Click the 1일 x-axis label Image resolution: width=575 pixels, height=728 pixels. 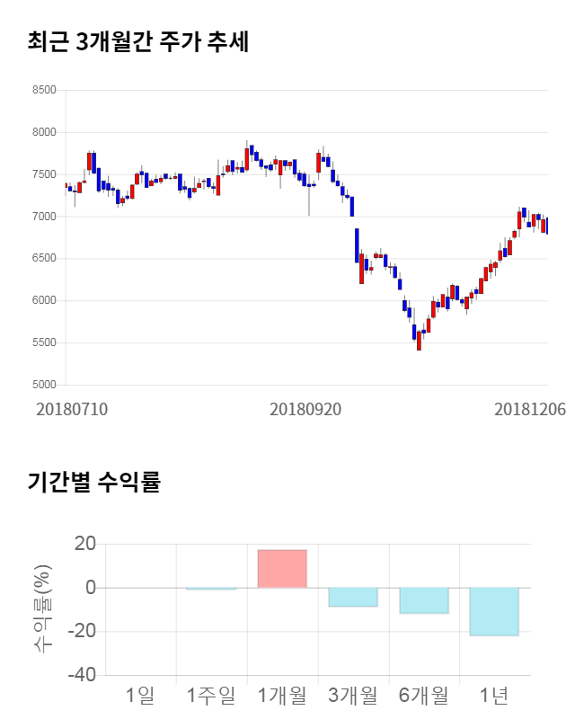pyautogui.click(x=140, y=695)
